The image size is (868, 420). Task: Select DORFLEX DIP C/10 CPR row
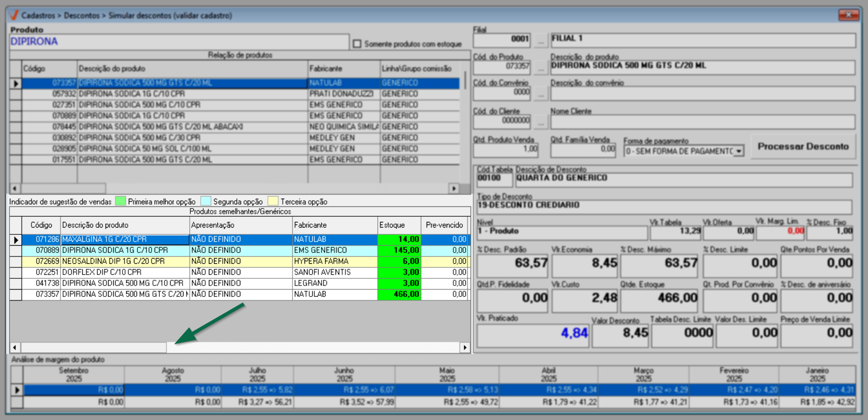tap(124, 272)
